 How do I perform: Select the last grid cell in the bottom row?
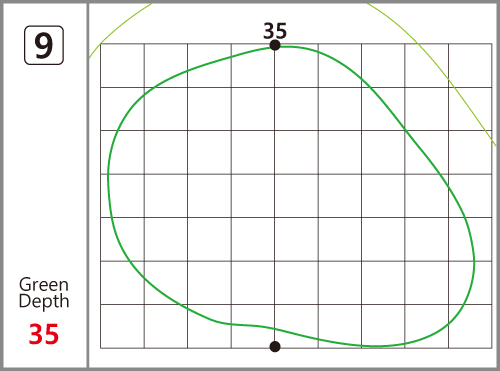(x=470, y=326)
